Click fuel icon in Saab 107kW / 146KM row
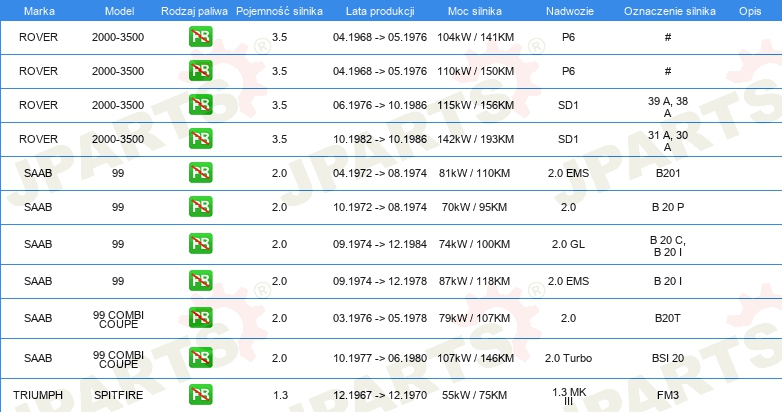Viewport: 782px width, 412px height. (x=200, y=358)
